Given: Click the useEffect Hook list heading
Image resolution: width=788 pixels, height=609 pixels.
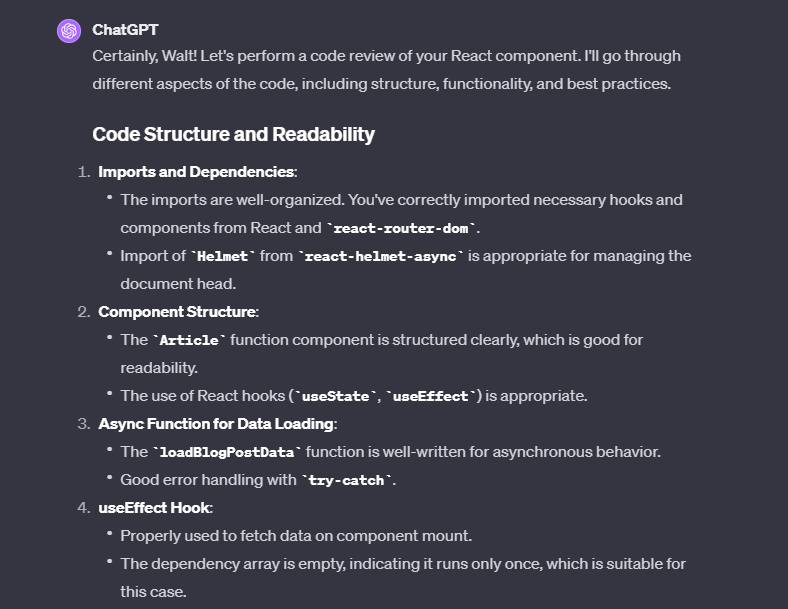Looking at the screenshot, I should 155,508.
